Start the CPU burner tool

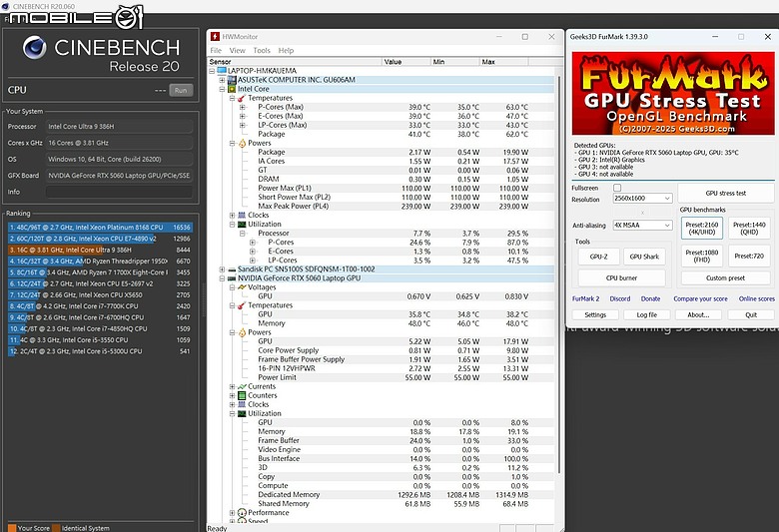pyautogui.click(x=621, y=277)
